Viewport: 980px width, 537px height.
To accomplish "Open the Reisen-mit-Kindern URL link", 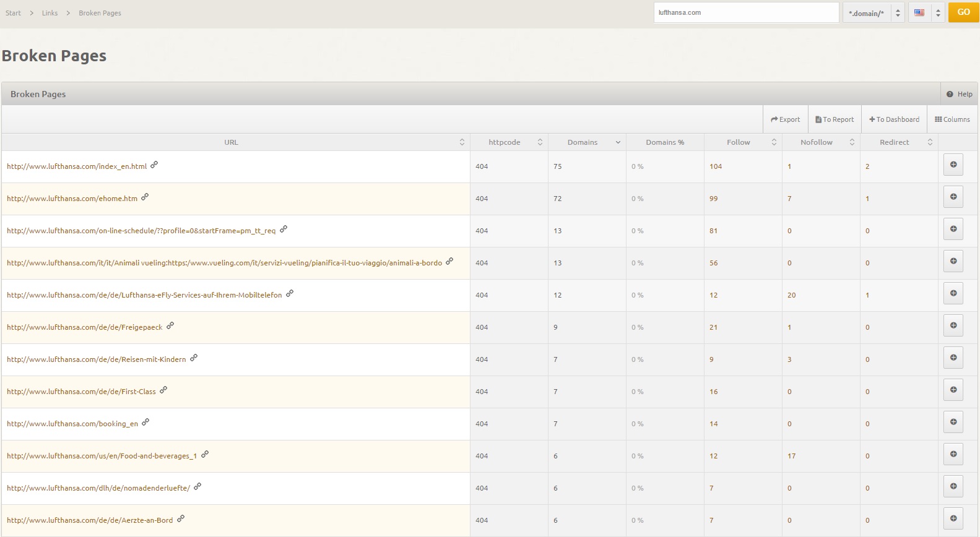I will [96, 359].
